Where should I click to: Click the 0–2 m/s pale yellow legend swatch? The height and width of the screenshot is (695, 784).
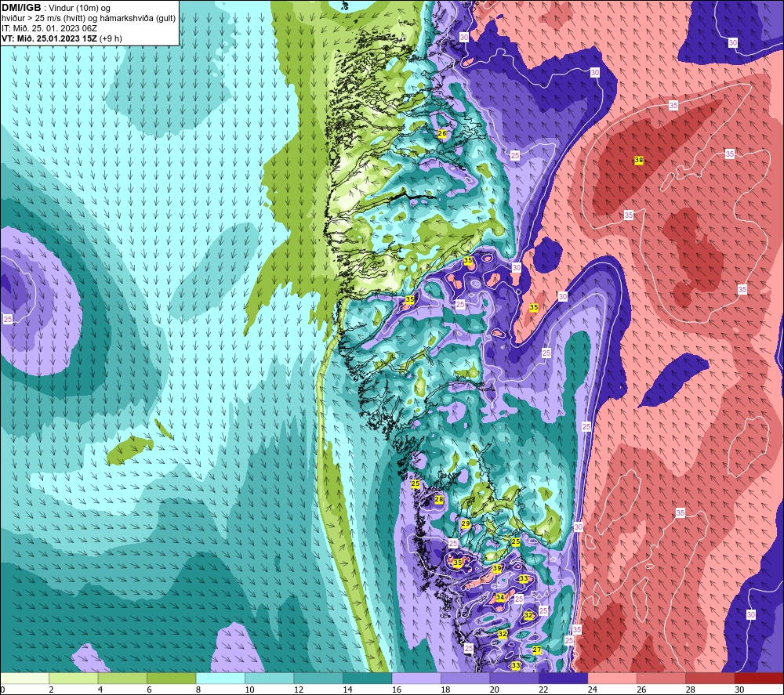(x=24, y=679)
